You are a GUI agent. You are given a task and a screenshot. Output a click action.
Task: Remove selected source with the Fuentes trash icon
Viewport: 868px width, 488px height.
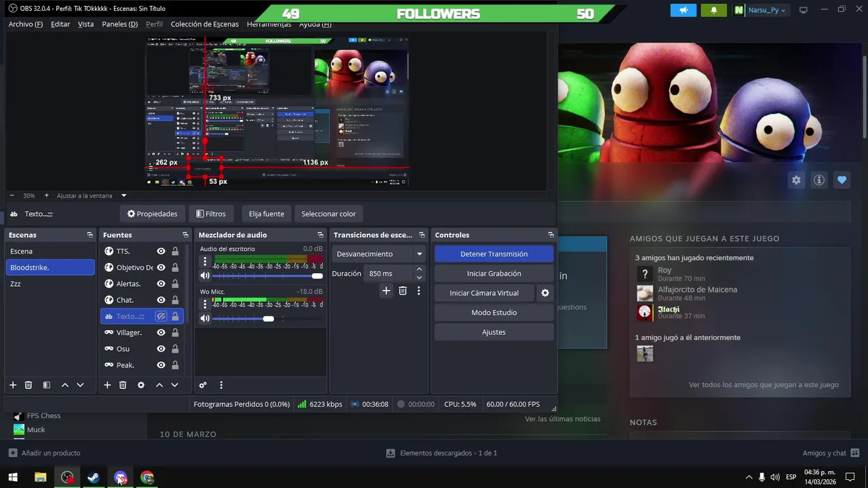pos(123,385)
